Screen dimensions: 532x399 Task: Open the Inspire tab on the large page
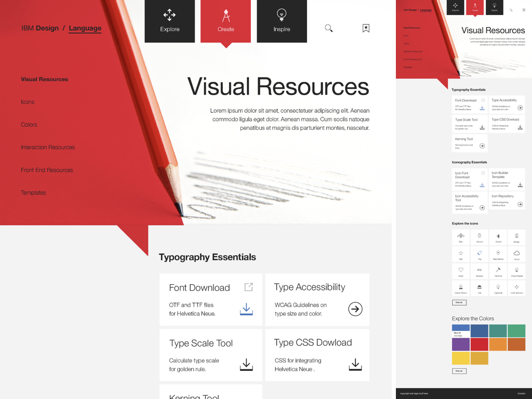click(282, 21)
